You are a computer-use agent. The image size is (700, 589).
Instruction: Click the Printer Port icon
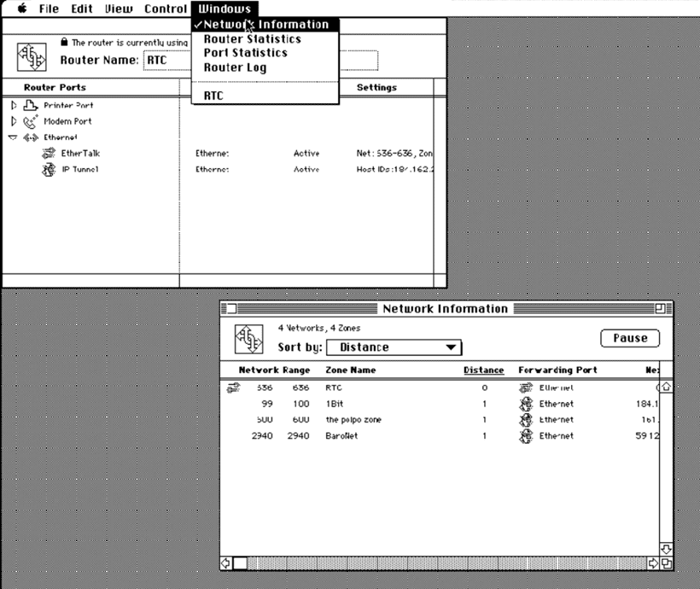coord(31,105)
